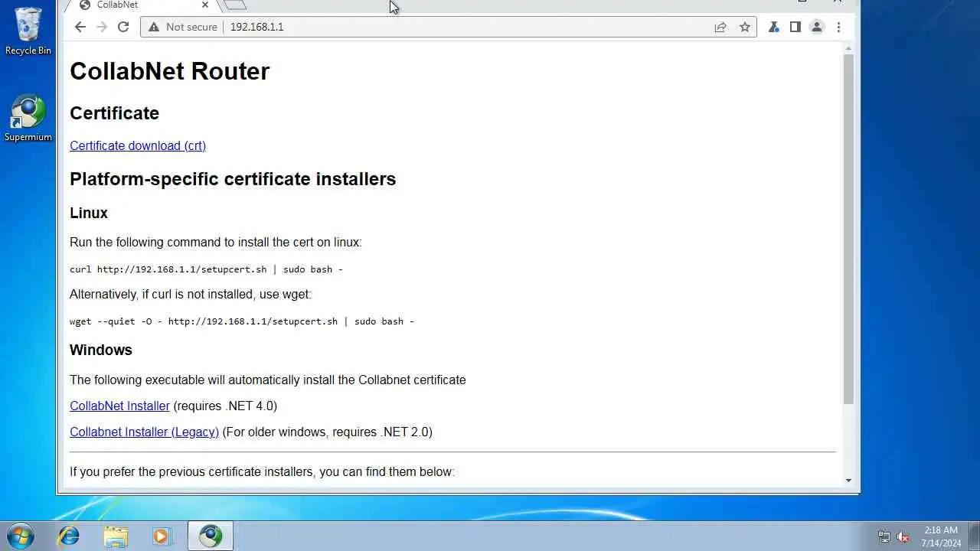Close the CollabNet tab
The image size is (980, 551).
205,5
